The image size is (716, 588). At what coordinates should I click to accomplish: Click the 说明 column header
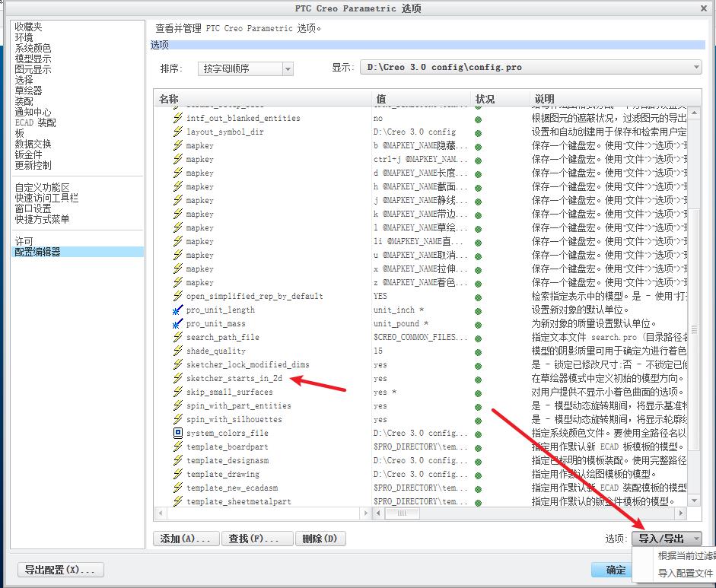tap(615, 99)
